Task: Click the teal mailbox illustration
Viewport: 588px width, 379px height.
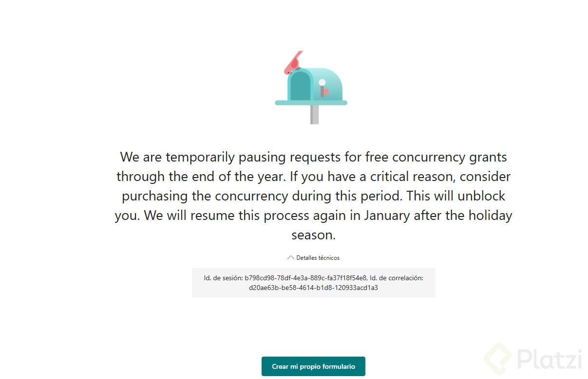Action: click(311, 87)
